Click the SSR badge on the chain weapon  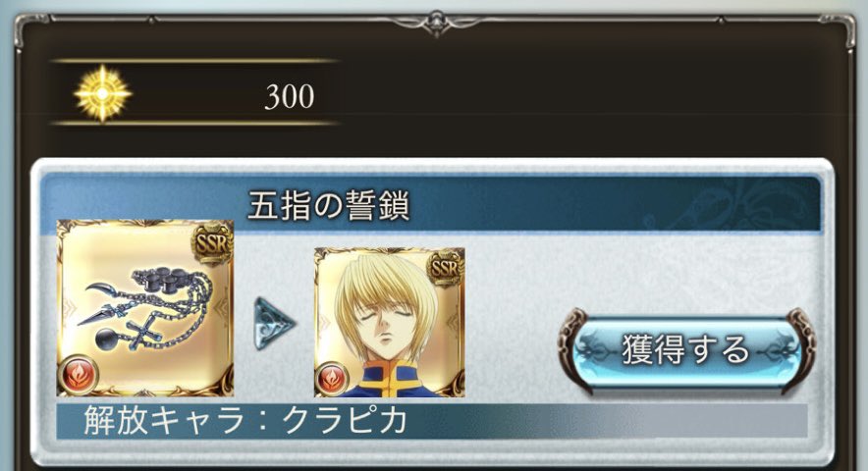pos(212,243)
